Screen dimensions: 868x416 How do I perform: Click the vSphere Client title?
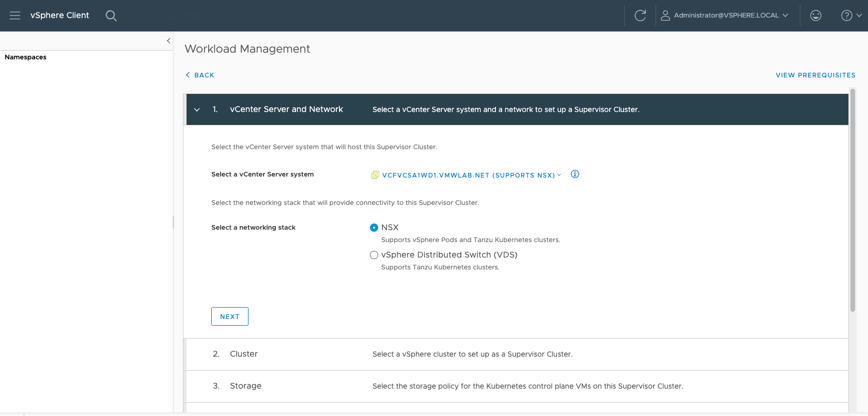[x=60, y=15]
